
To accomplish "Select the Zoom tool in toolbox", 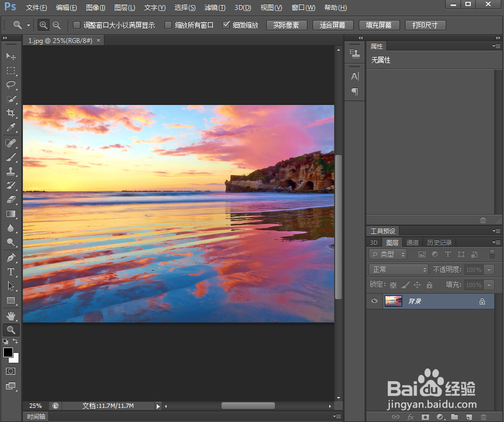I will point(11,330).
